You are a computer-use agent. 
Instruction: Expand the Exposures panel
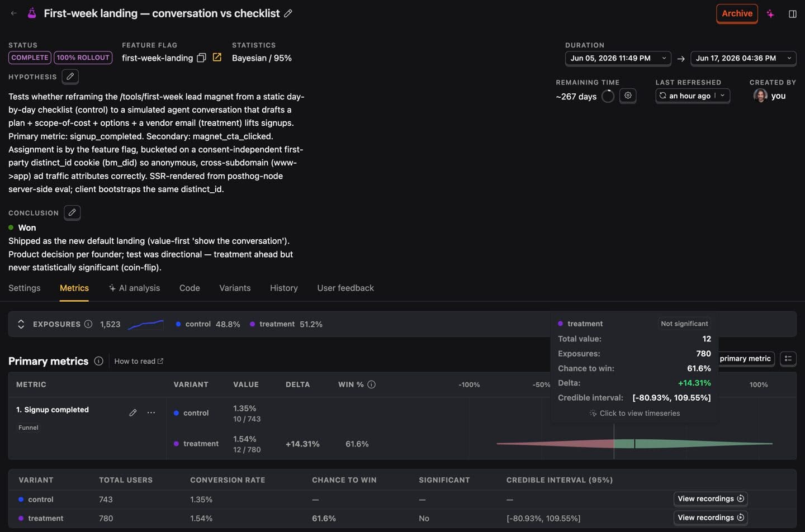pyautogui.click(x=21, y=324)
